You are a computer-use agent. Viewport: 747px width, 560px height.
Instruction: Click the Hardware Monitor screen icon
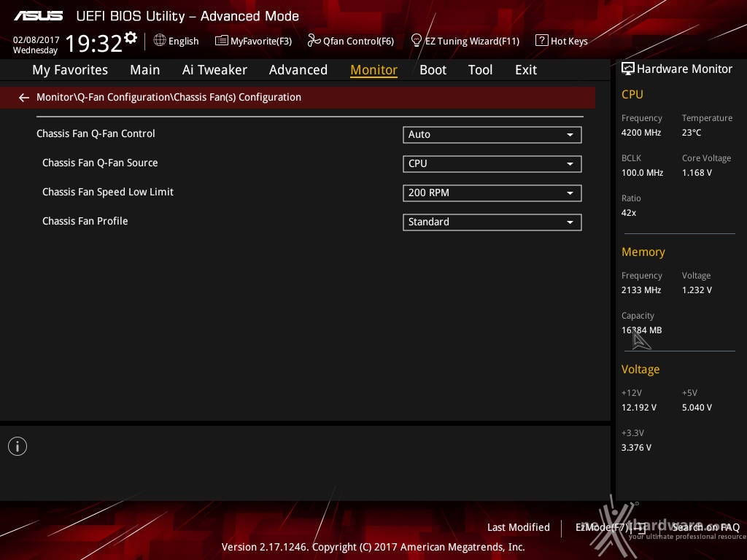[x=628, y=69]
